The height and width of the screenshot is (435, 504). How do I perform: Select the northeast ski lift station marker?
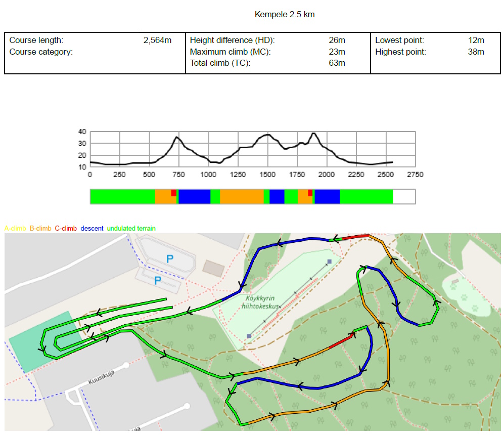tap(329, 262)
